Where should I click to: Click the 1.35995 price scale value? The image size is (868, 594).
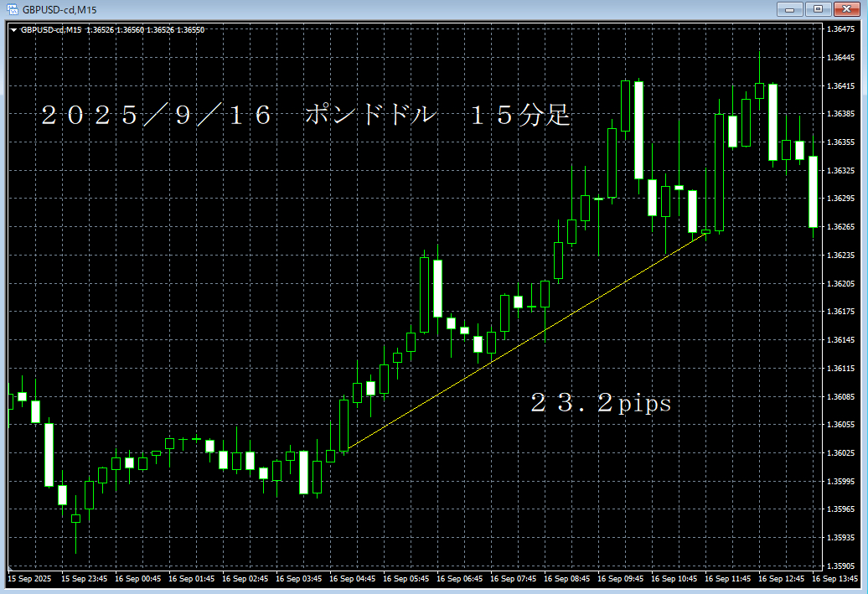coord(840,482)
